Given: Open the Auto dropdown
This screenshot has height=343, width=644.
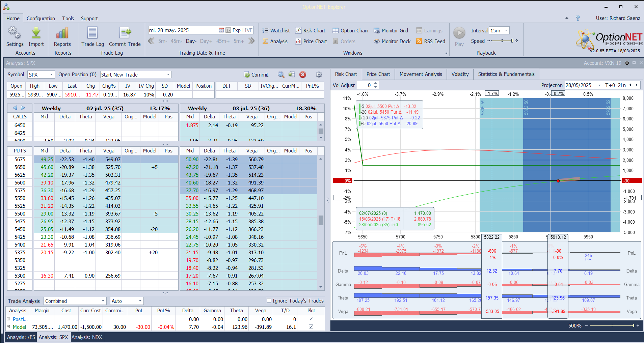Looking at the screenshot, I should click(x=140, y=301).
